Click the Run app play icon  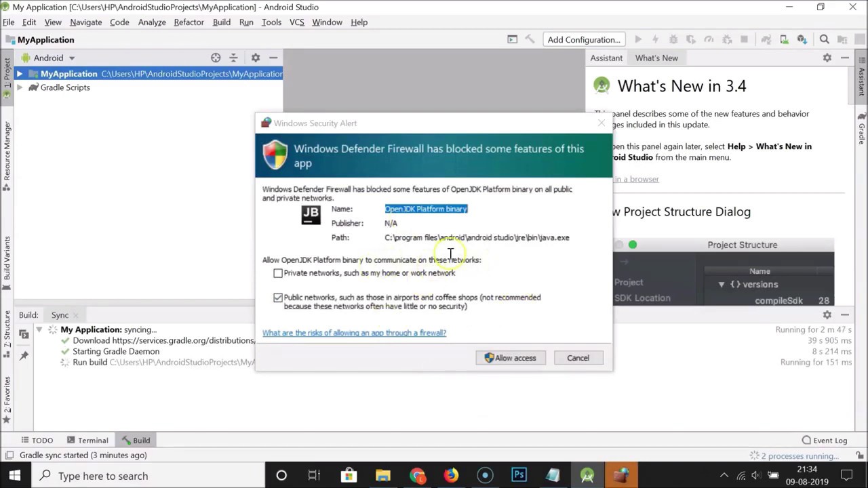pyautogui.click(x=638, y=39)
